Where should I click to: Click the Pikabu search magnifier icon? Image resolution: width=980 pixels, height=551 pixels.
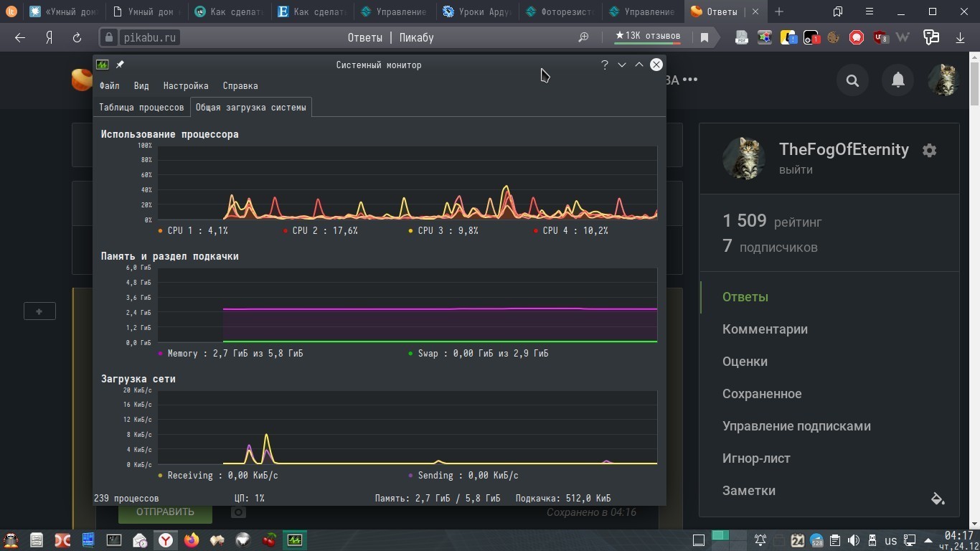[852, 80]
